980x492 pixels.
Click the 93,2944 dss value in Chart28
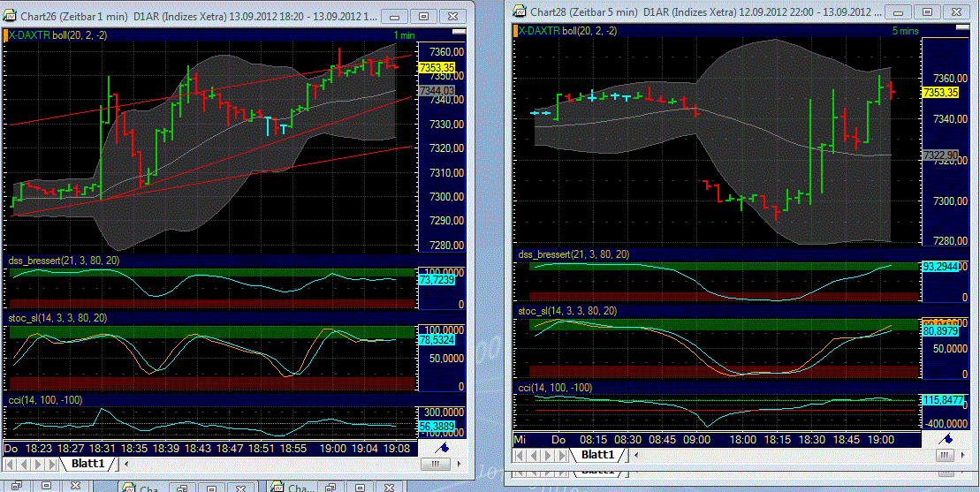pyautogui.click(x=940, y=266)
